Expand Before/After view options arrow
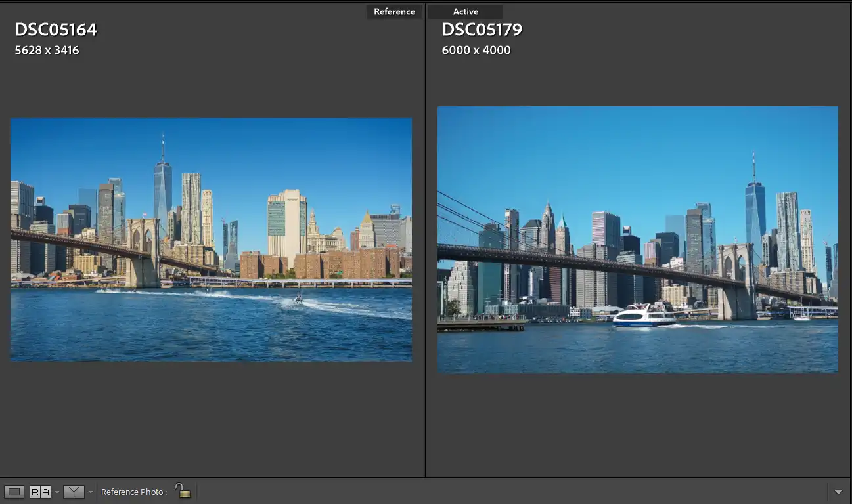Viewport: 852px width, 504px height. 91,492
